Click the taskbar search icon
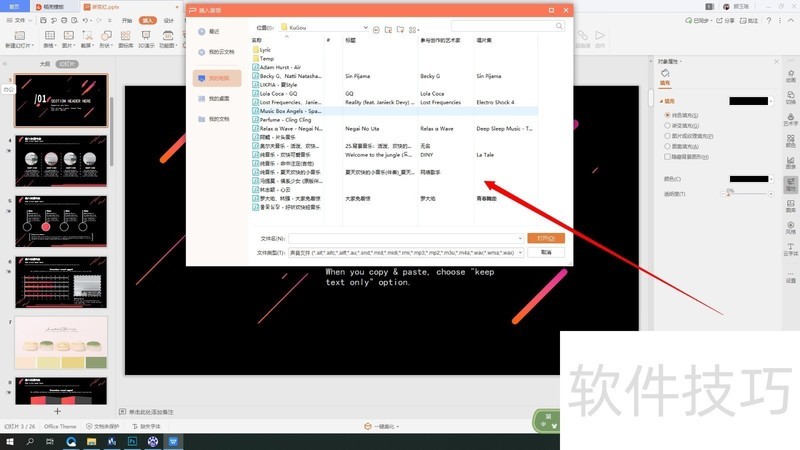Viewport: 800px width, 450px height. [30, 441]
